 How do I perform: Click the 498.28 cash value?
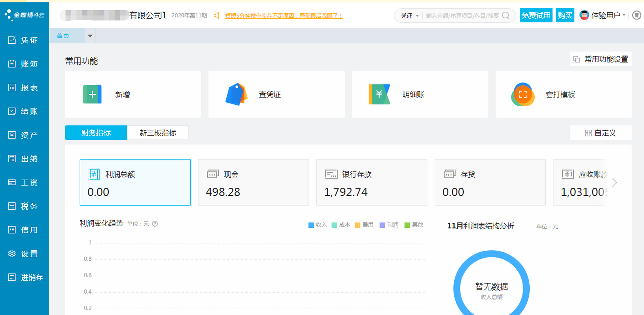pos(223,192)
